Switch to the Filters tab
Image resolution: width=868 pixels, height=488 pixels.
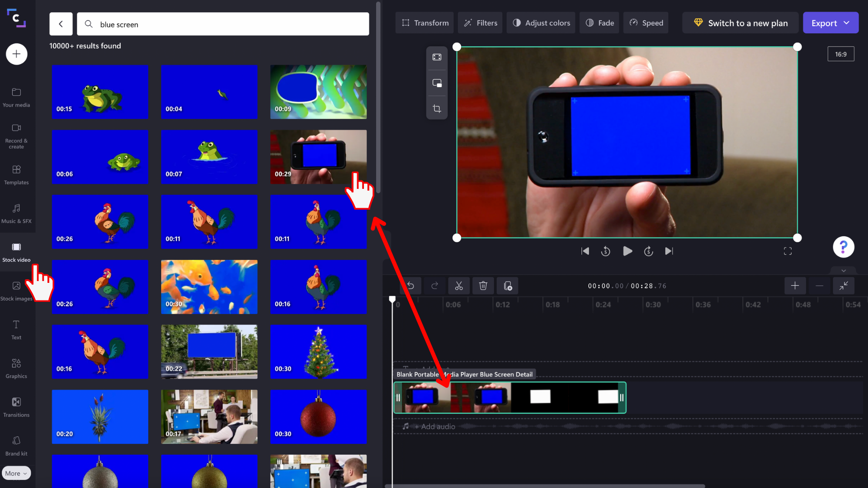tap(480, 23)
